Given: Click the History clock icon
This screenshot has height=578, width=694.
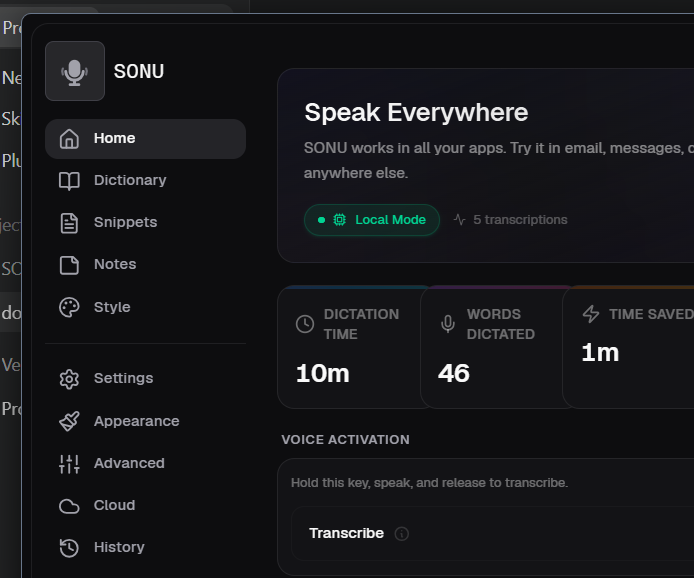Looking at the screenshot, I should pyautogui.click(x=69, y=548).
